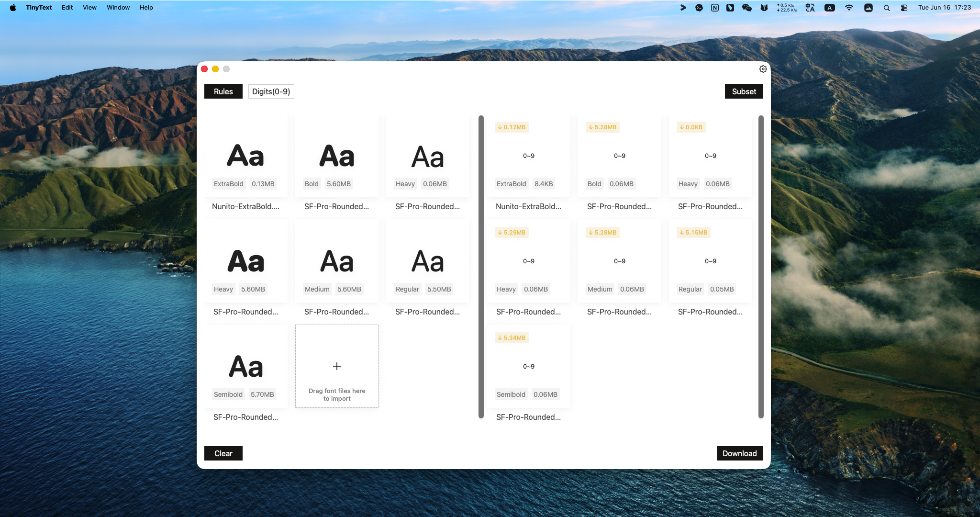The width and height of the screenshot is (980, 517).
Task: Select the Nunito ExtraBold 0.13MB source font card
Action: 246,156
